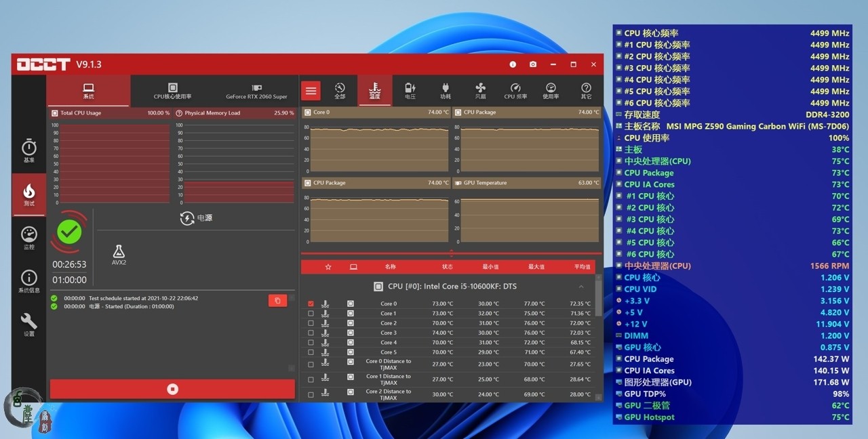Viewport: 868px width, 439px height.
Task: Check the Core 1 Distance to TjMAX checkbox
Action: click(311, 379)
